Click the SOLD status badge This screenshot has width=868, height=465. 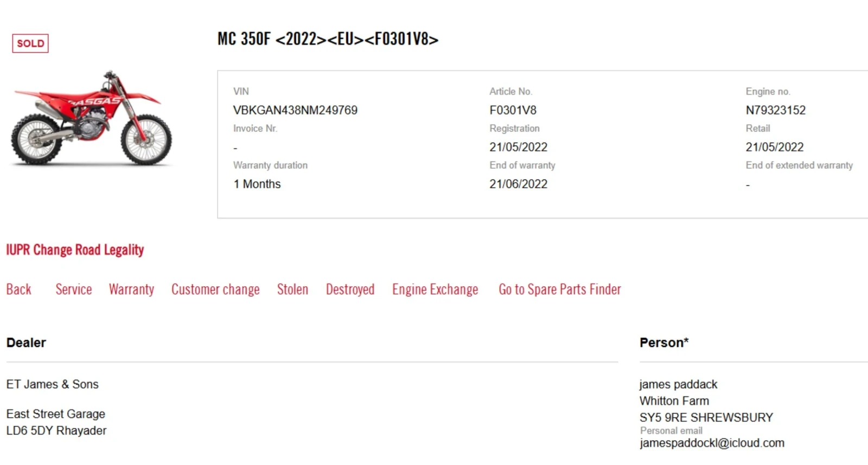click(30, 43)
